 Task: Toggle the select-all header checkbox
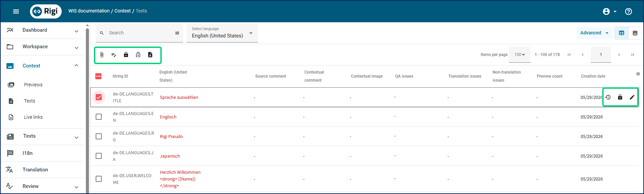tap(98, 76)
